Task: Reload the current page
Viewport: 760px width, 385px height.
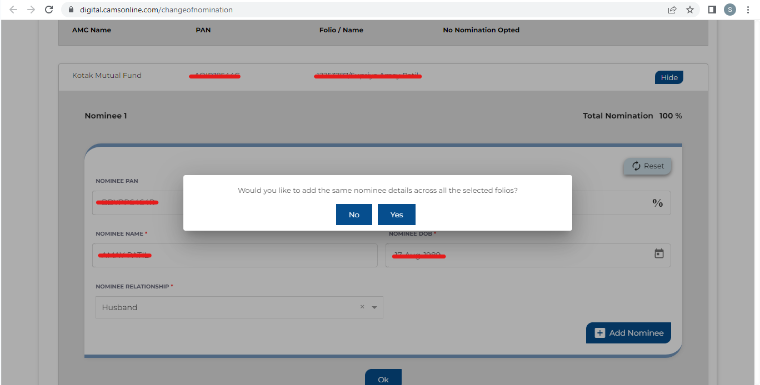Action: [48, 10]
